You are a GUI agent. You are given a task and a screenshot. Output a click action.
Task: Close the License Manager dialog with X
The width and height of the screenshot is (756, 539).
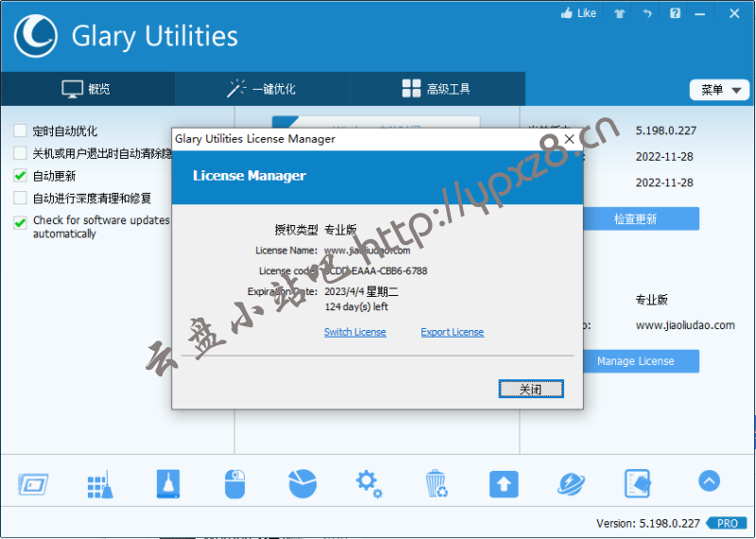click(569, 139)
